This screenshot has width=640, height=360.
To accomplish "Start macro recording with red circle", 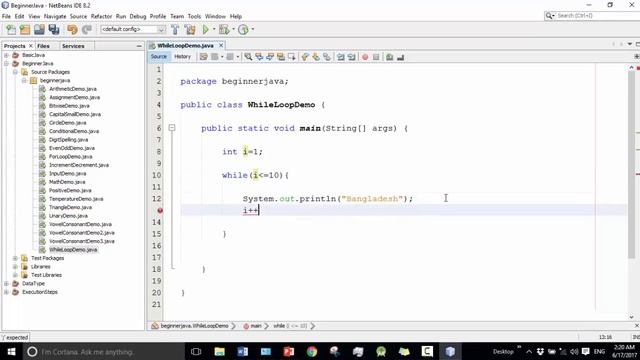I will [x=365, y=57].
